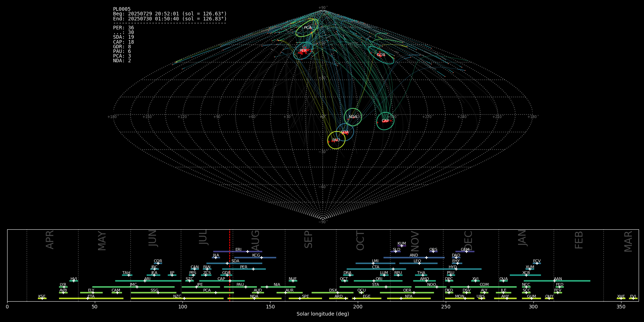The width and height of the screenshot is (644, 322).
Task: Select the HYD shower bar in timeline
Action: coord(453,269)
